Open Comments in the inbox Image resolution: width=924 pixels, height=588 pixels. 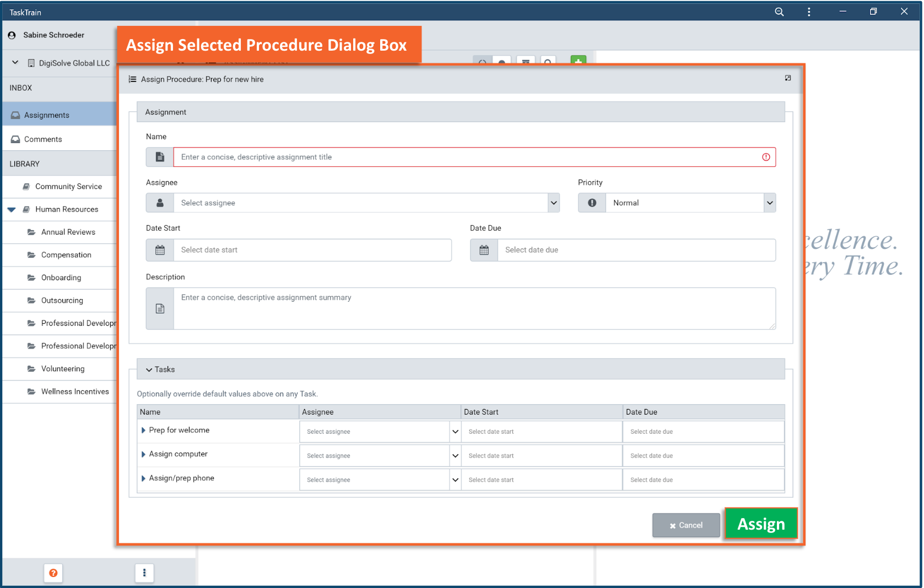(x=43, y=139)
